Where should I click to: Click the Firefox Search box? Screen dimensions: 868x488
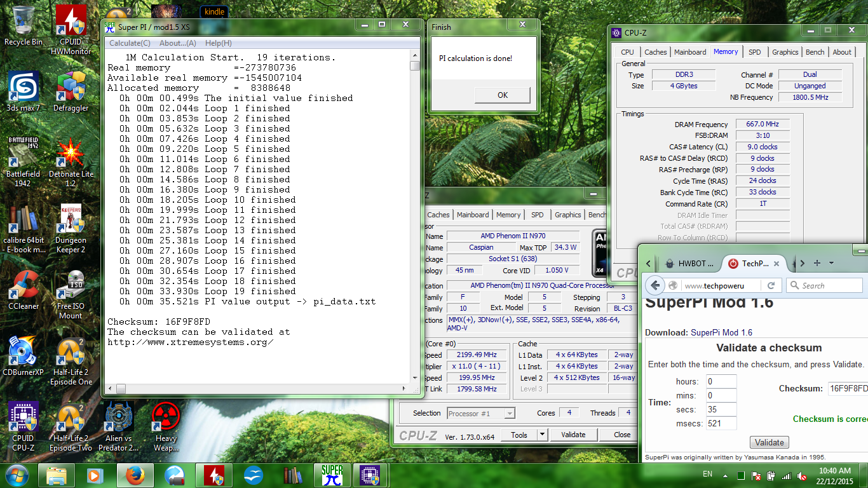[x=825, y=285]
